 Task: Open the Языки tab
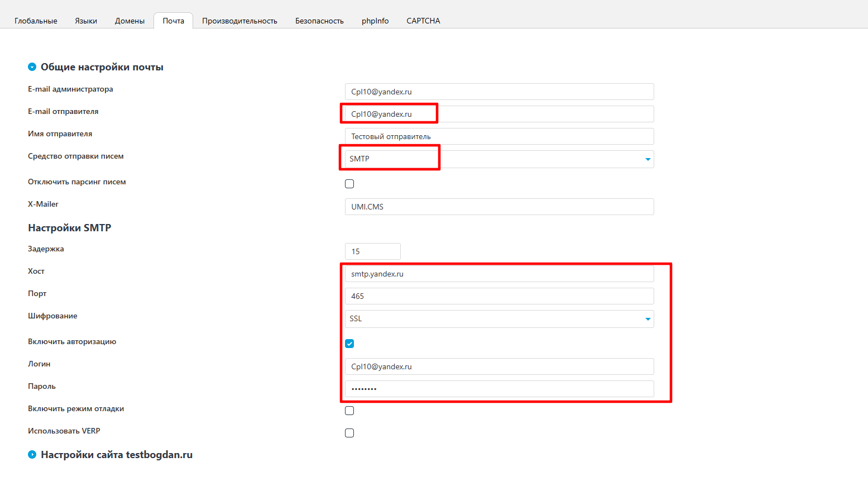86,21
